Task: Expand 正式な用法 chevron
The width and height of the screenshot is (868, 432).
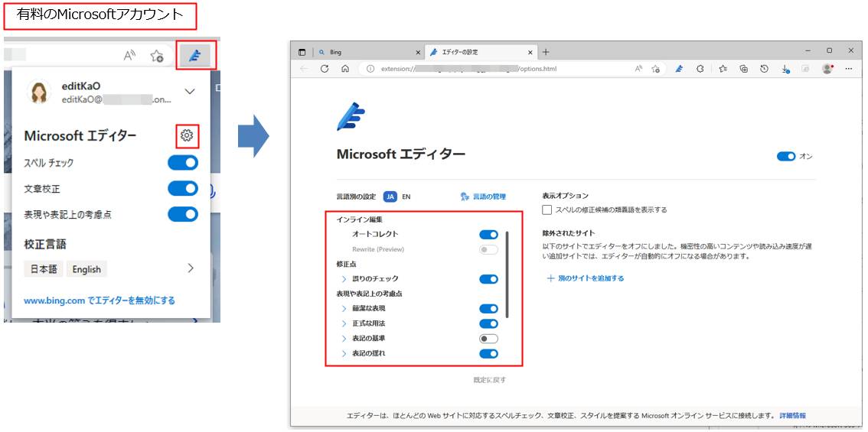Action: (x=344, y=323)
